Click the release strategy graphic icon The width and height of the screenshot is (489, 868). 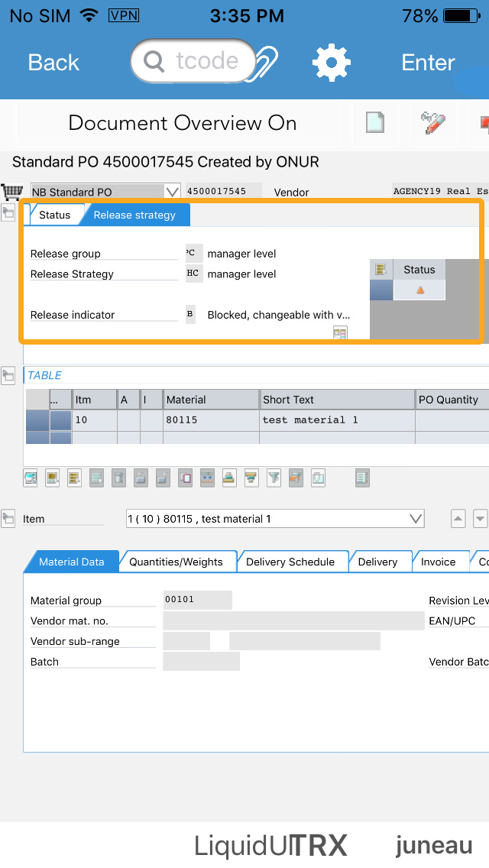click(x=340, y=332)
